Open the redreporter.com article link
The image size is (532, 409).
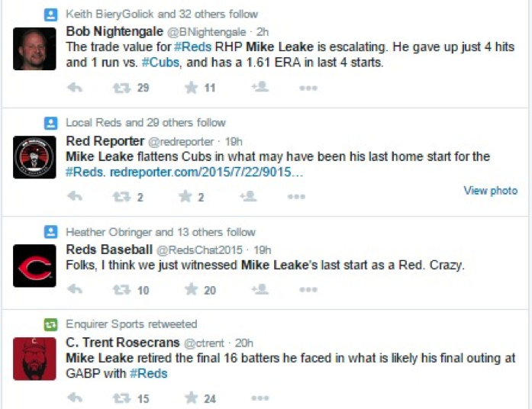pos(206,173)
